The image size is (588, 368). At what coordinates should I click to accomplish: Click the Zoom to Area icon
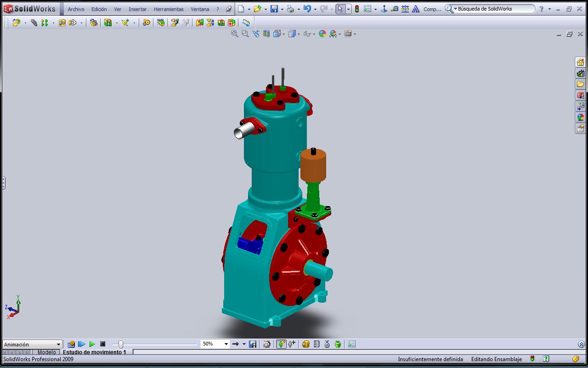pos(245,34)
